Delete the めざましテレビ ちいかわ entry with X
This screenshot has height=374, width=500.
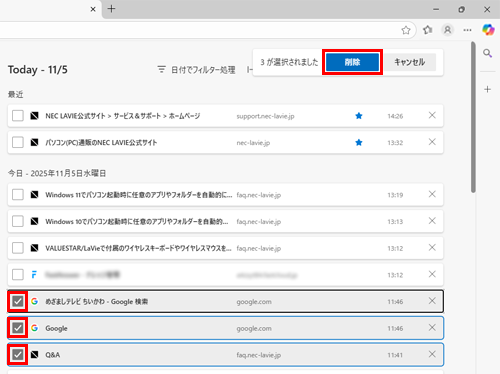(432, 301)
